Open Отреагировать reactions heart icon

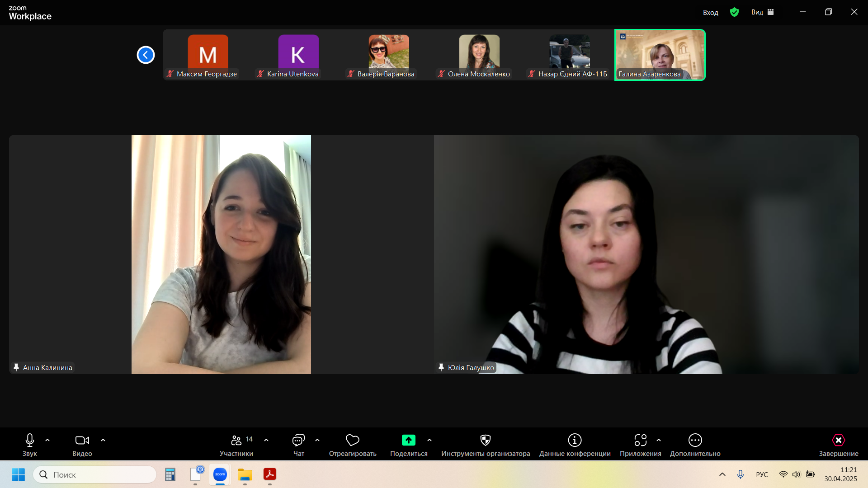coord(353,445)
